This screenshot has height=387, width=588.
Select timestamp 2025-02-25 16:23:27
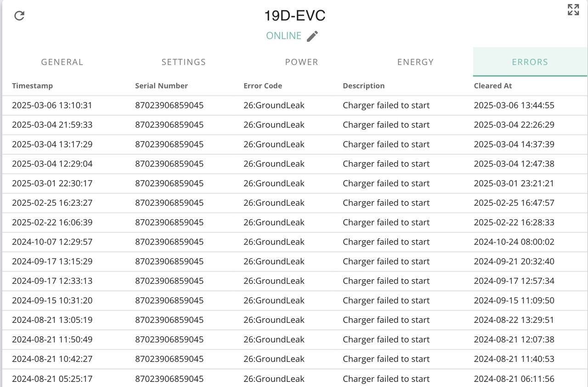(52, 203)
